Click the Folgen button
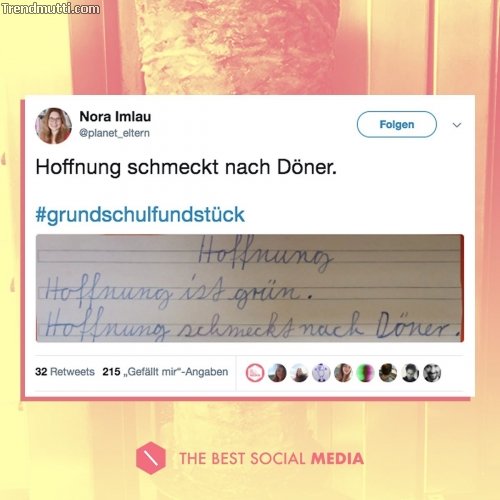Screen dimensions: 500x500 coord(397,124)
